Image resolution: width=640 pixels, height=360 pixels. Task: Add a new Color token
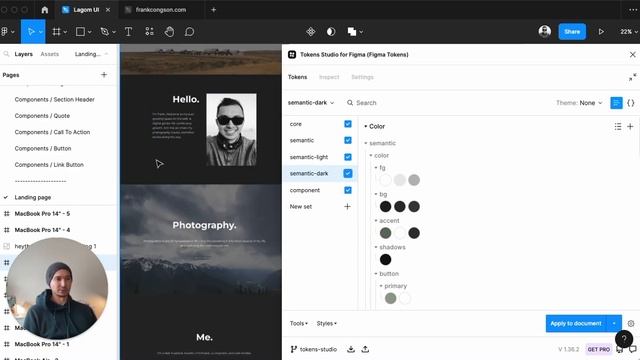click(x=630, y=127)
